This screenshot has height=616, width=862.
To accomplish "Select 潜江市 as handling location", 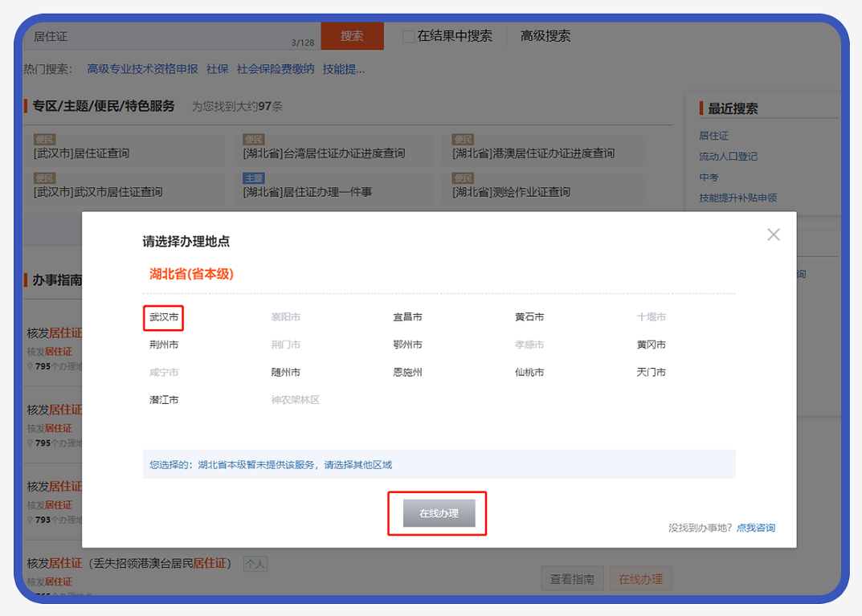I will click(x=164, y=399).
